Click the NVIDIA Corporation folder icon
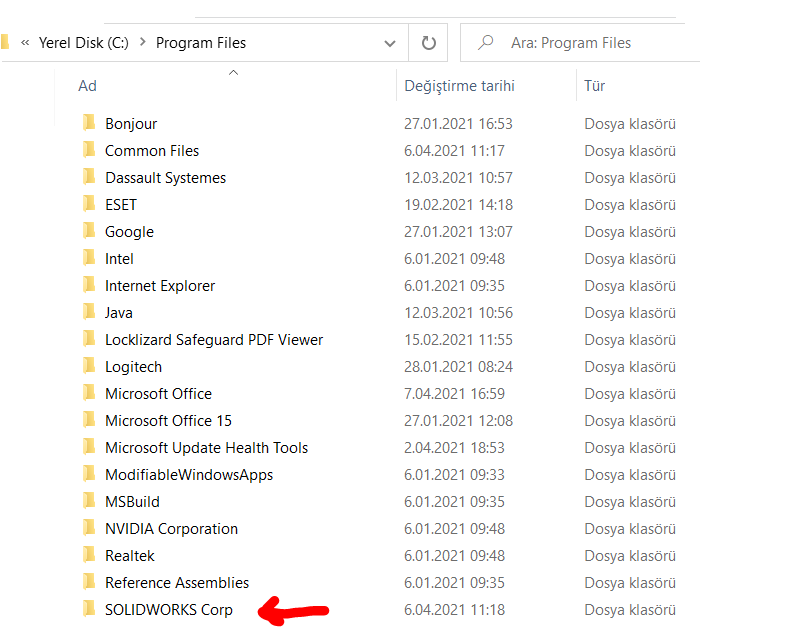 (89, 528)
